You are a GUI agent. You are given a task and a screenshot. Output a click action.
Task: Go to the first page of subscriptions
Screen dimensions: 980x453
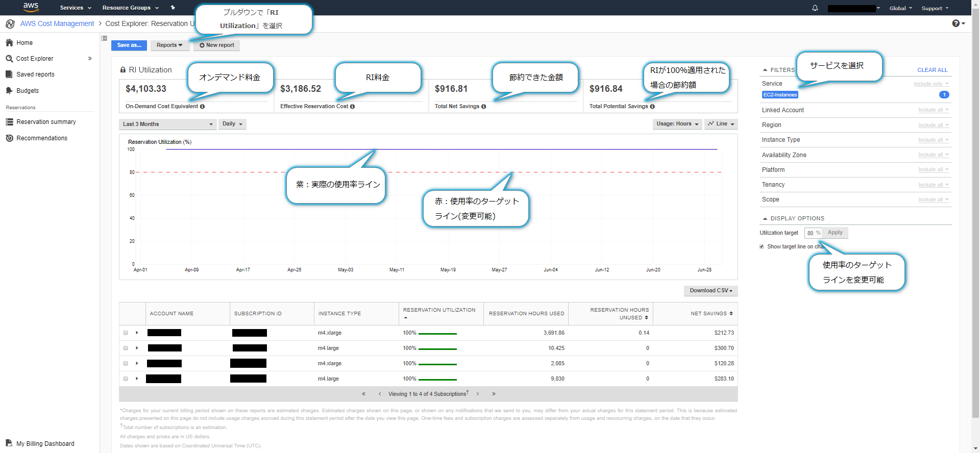pos(364,394)
